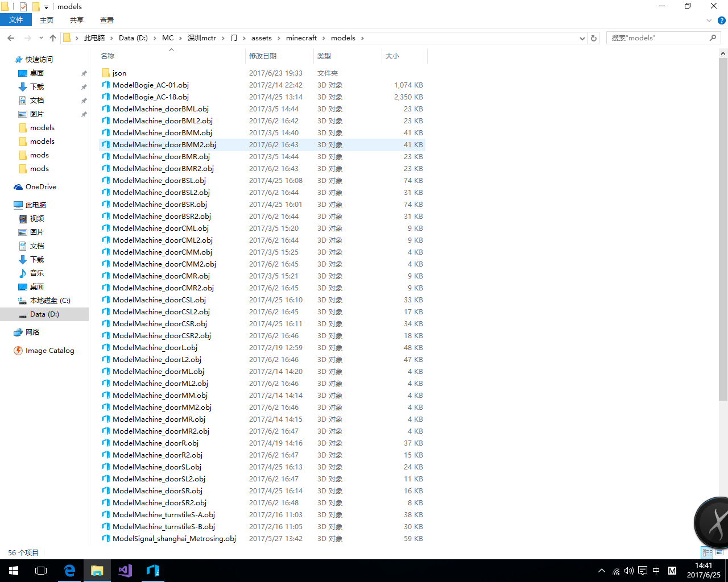This screenshot has height=582, width=728.
Task: Click the 中 input method indicator
Action: 656,571
